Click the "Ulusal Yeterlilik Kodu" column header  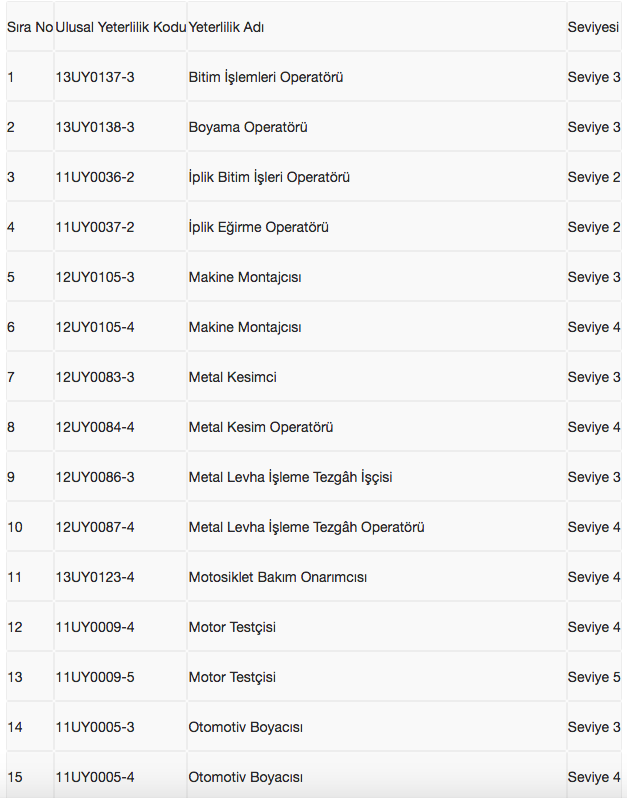click(x=120, y=27)
